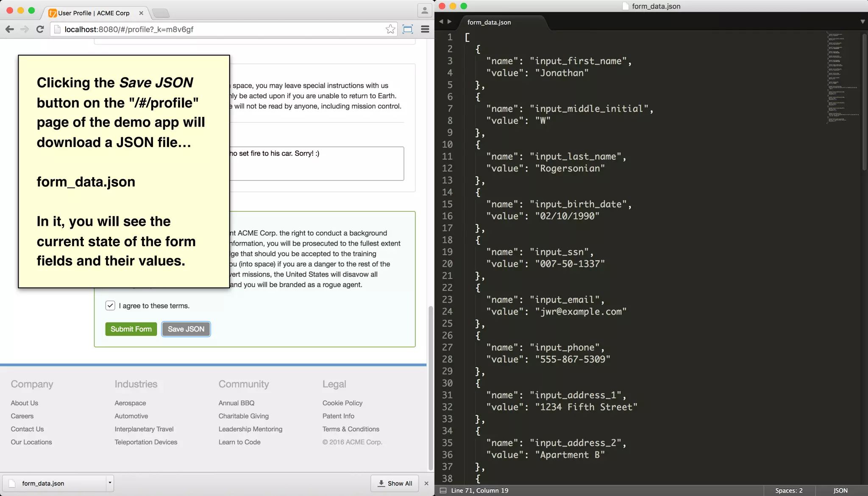Bookmark this page with the star icon
The height and width of the screenshot is (496, 868).
[x=390, y=29]
